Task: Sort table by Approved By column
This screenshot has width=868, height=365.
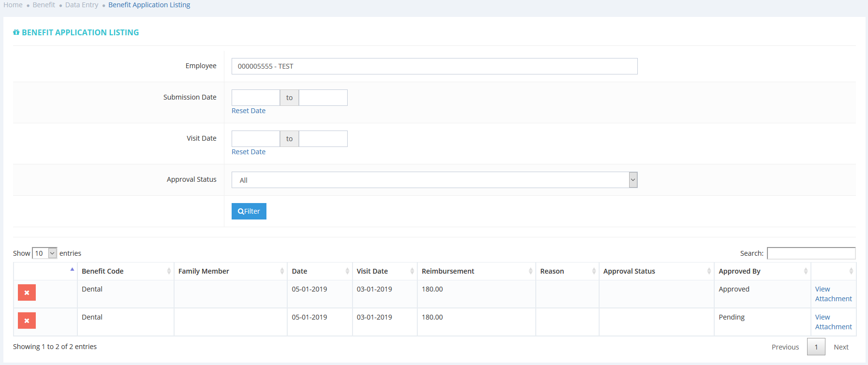Action: [762, 271]
